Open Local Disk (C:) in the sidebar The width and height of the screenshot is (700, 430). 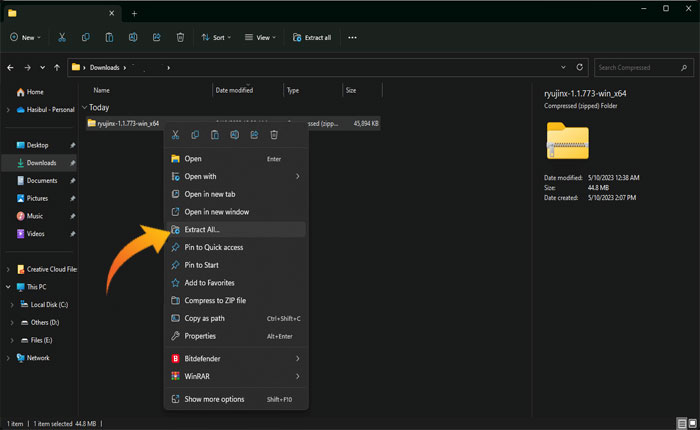point(50,304)
